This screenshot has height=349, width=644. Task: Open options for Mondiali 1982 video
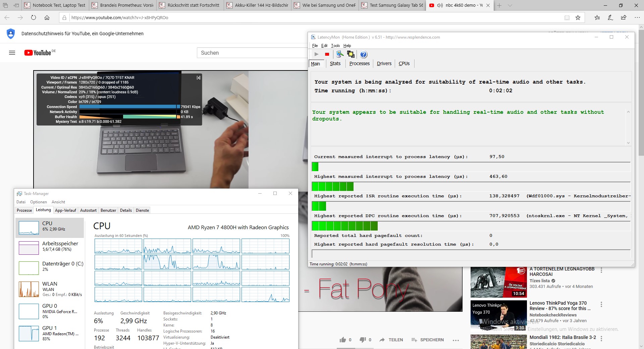click(601, 339)
